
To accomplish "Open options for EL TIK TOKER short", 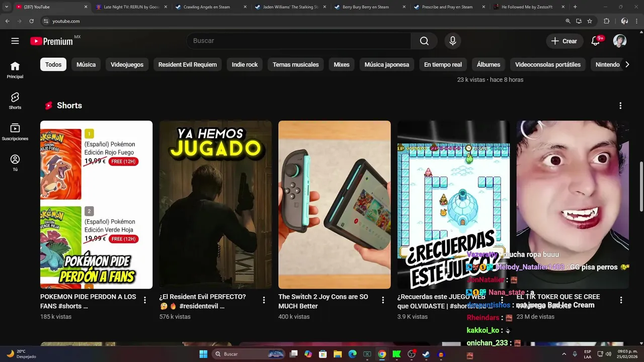I will (x=621, y=300).
